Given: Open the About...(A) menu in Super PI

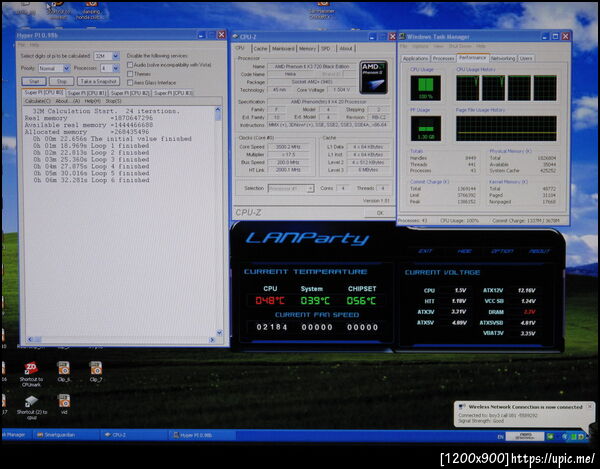Looking at the screenshot, I should pos(68,101).
